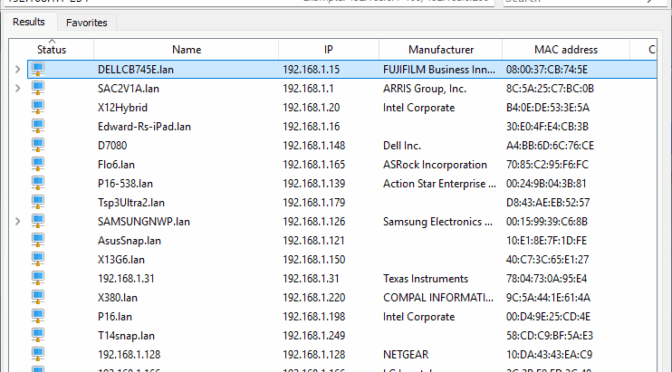This screenshot has width=672, height=372.
Task: Select the AsusSnap.lan name
Action: (129, 240)
